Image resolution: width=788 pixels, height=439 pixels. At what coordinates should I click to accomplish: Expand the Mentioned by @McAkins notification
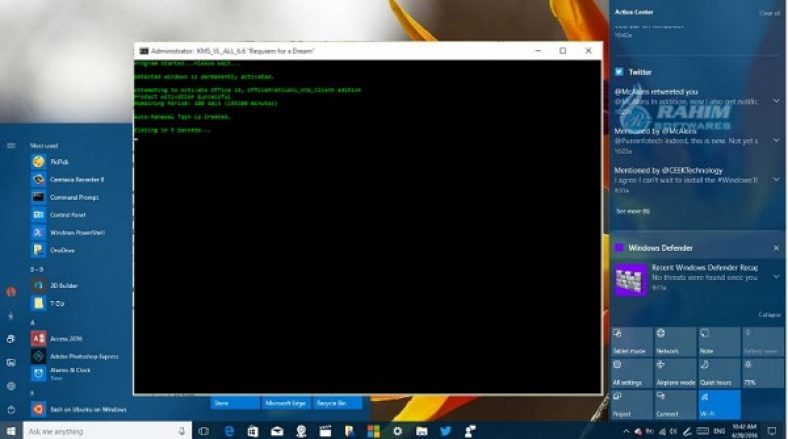[x=776, y=140]
